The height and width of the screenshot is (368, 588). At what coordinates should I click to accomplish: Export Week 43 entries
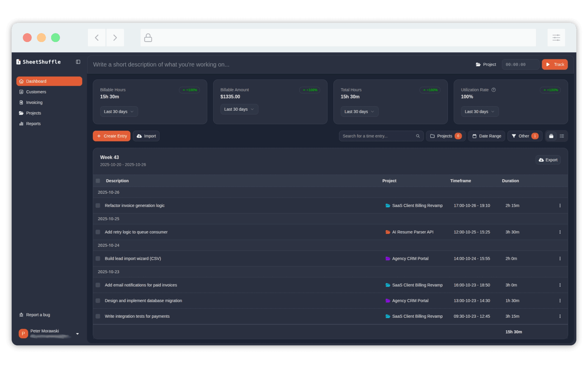tap(548, 160)
